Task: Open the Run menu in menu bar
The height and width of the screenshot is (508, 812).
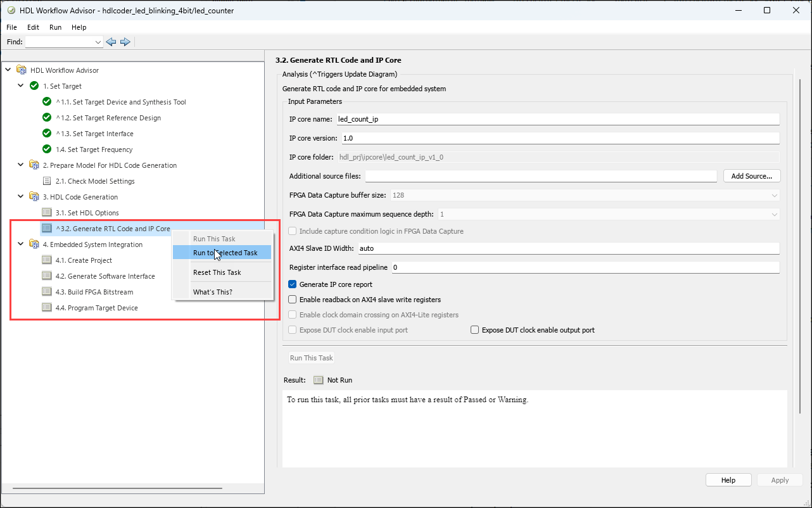Action: (x=55, y=27)
